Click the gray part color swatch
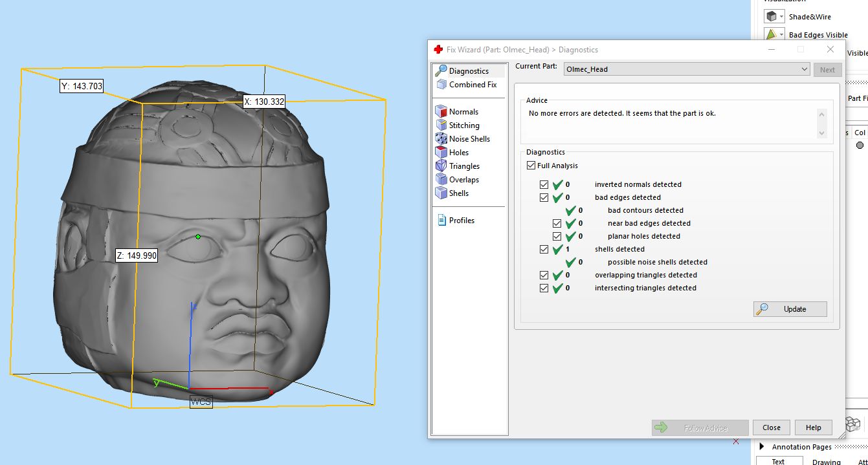Viewport: 868px width, 465px height. coord(860,146)
